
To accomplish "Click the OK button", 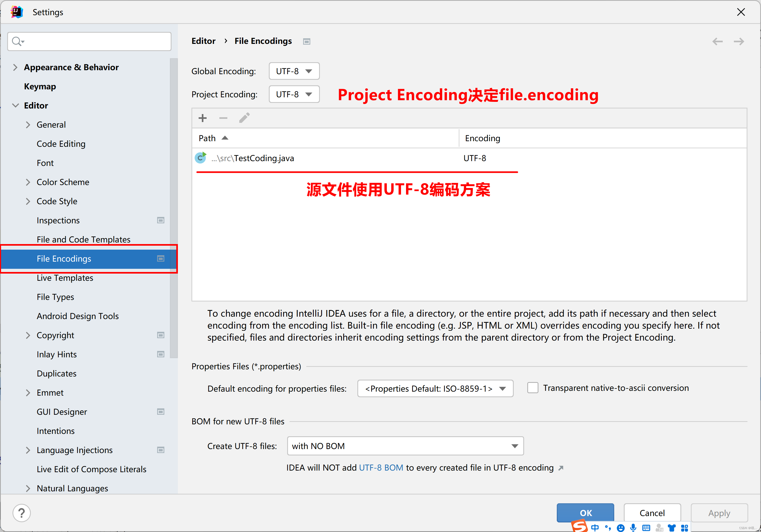I will click(x=585, y=512).
